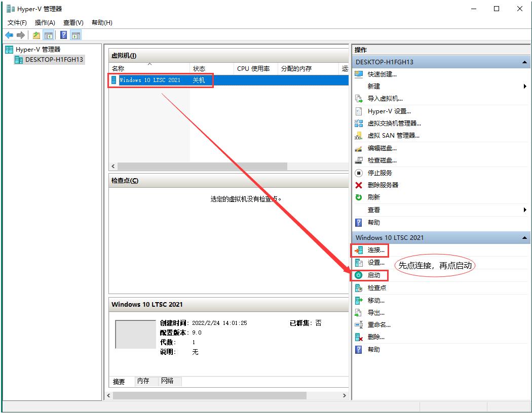532x414 pixels.
Task: Select the Windows 10 LTSC 2021 virtual machine row
Action: [162, 80]
